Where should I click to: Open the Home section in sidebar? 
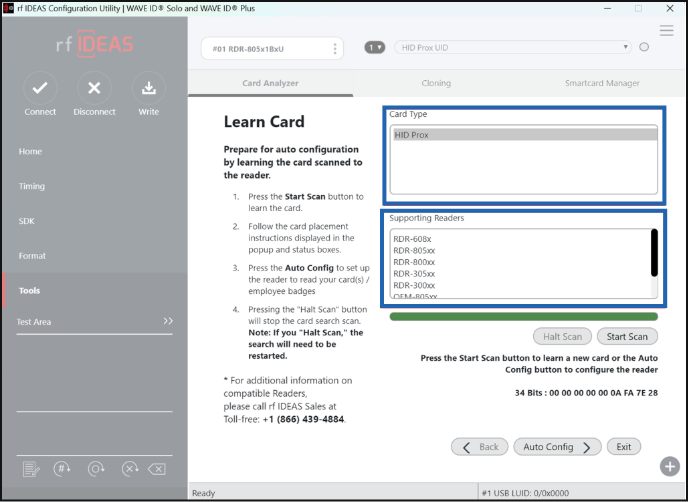pos(30,151)
